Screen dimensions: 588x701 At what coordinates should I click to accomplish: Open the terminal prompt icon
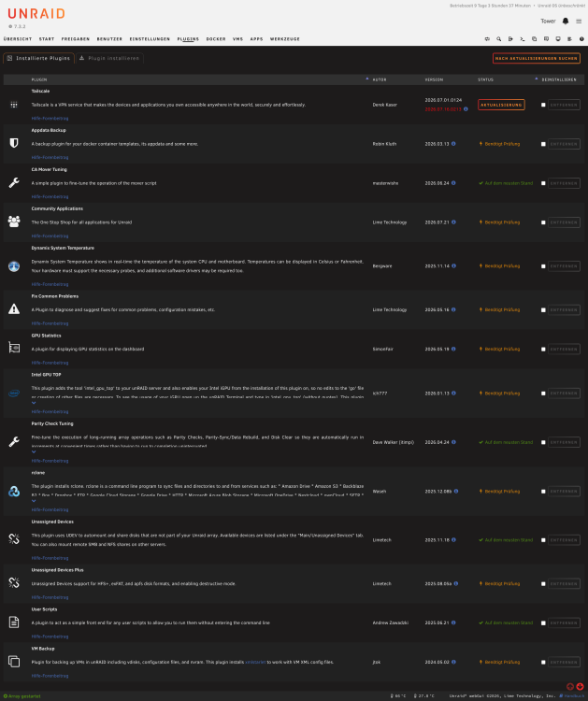523,39
